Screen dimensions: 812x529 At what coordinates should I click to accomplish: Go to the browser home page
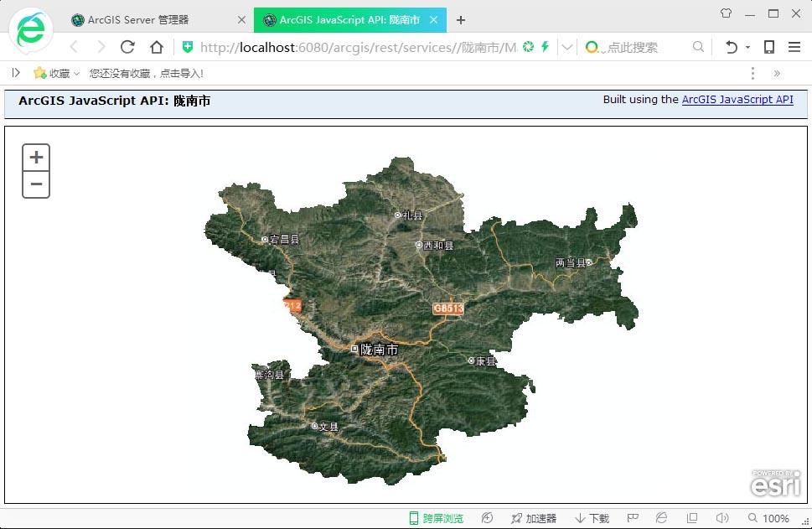click(157, 47)
